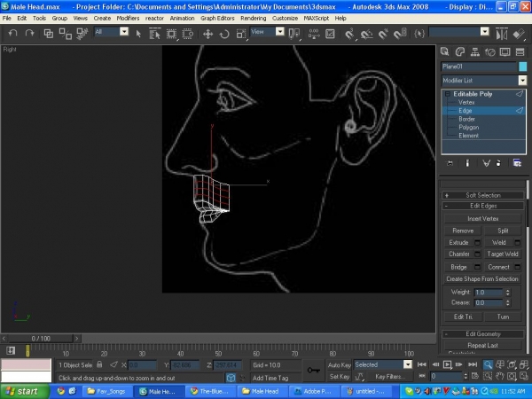532x399 pixels.
Task: Open the Motion command panel tab
Action: point(490,51)
